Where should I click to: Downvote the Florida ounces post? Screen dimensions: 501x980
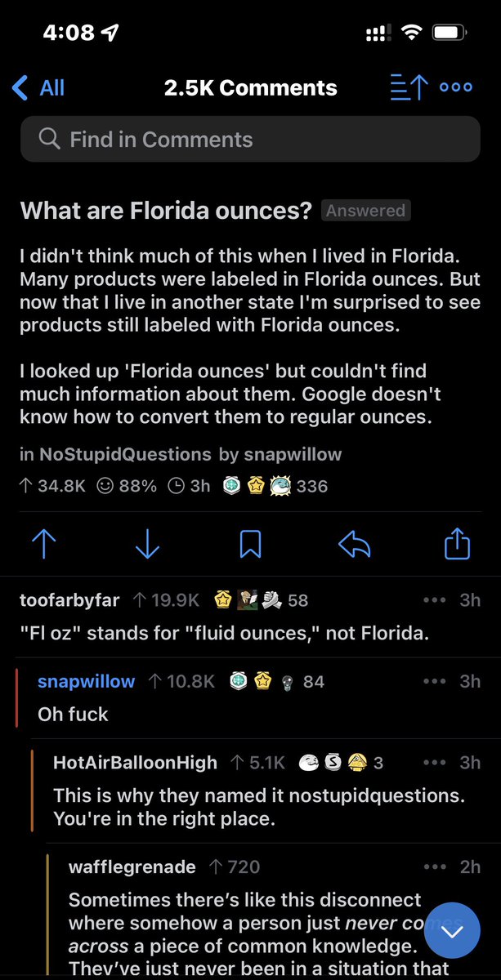pyautogui.click(x=147, y=545)
